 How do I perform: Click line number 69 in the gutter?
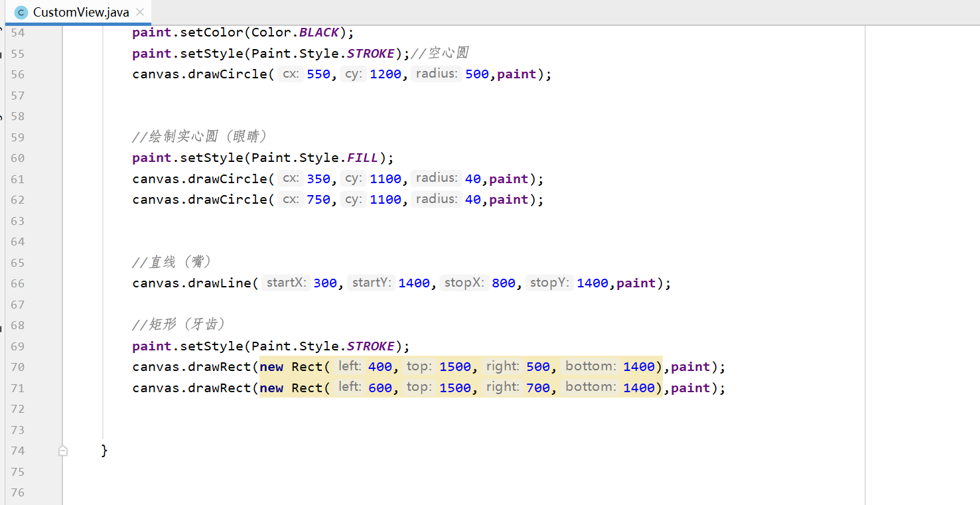click(17, 346)
